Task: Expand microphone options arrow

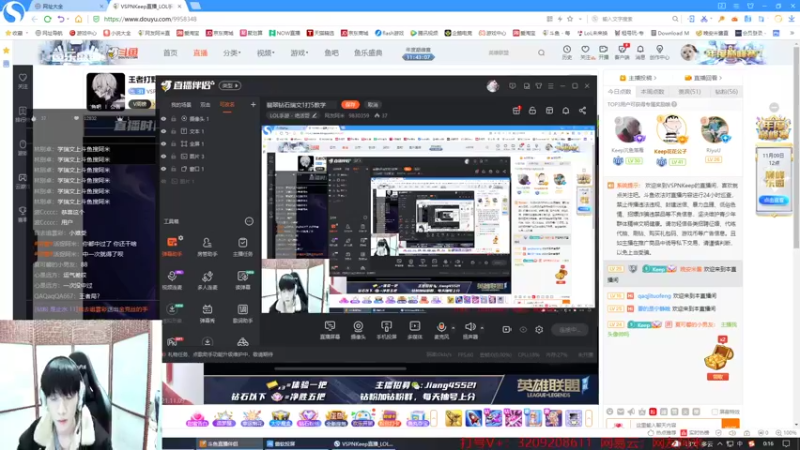Action: coord(453,328)
